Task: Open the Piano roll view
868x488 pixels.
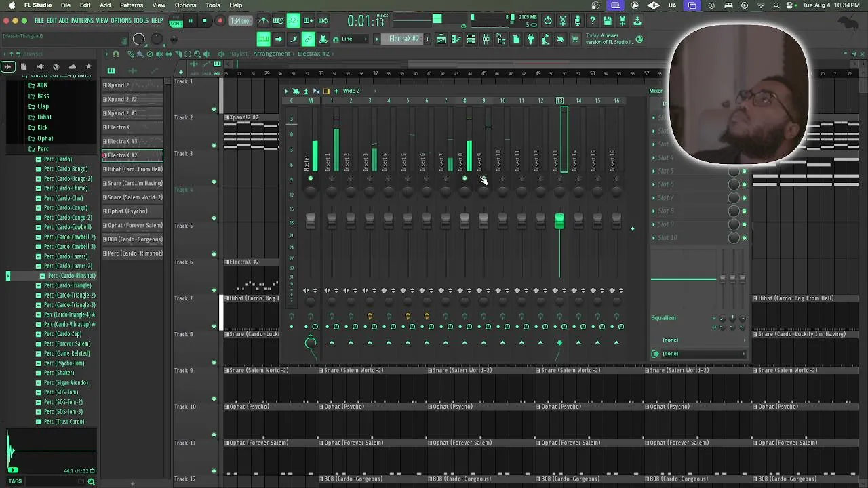Action: pyautogui.click(x=456, y=39)
